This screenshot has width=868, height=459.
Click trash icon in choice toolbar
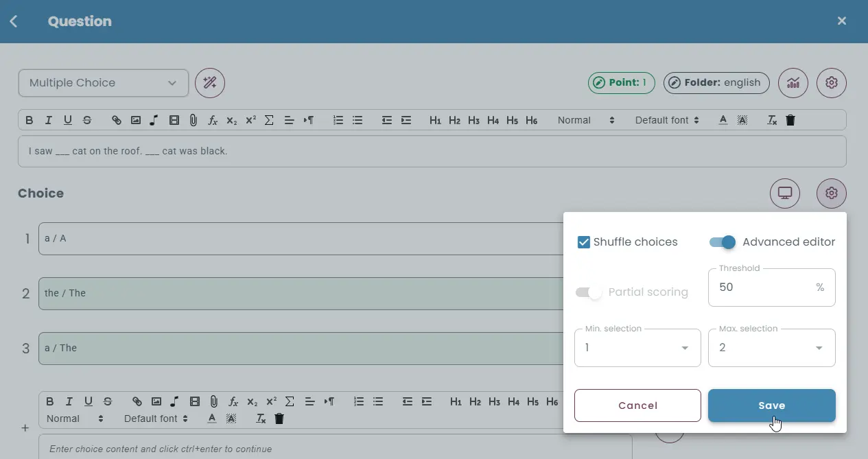coord(279,419)
